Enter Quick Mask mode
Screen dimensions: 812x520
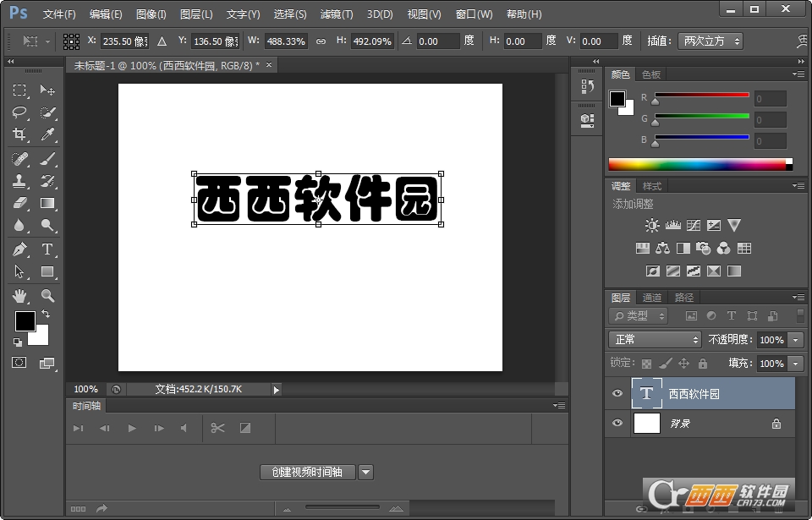(17, 360)
